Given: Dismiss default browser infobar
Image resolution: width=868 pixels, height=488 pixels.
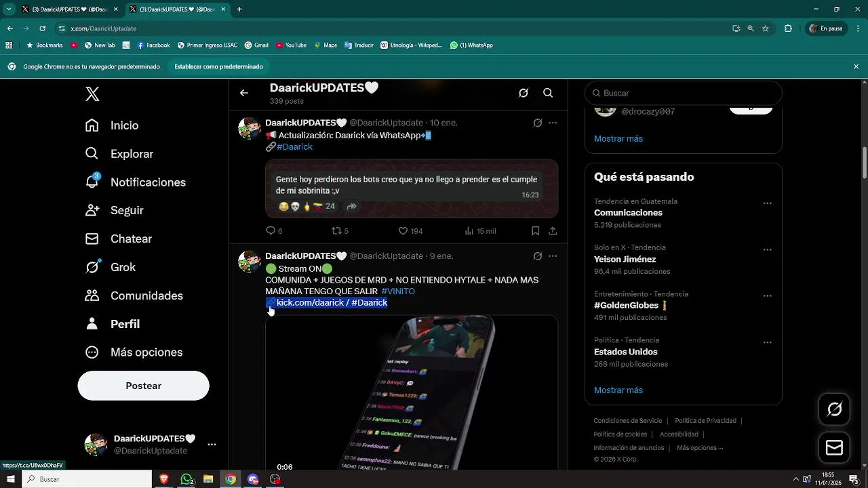Looking at the screenshot, I should point(856,66).
